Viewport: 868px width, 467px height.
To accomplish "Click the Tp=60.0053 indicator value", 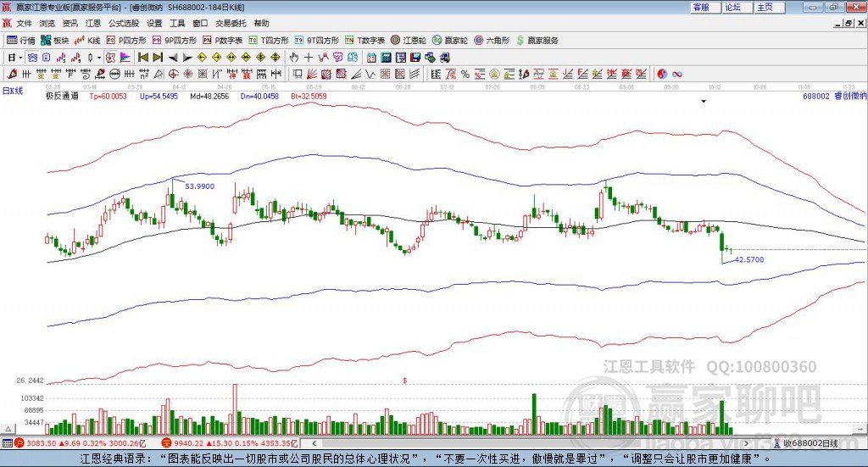I will click(x=108, y=96).
